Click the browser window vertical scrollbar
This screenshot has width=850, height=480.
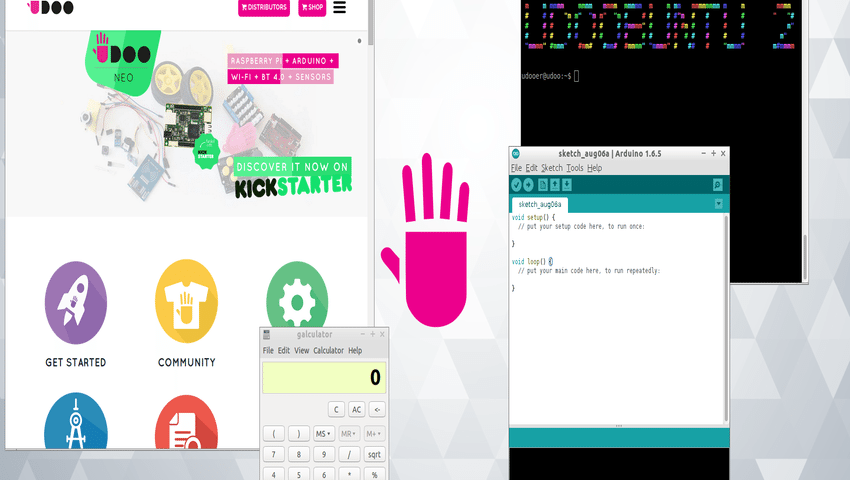(x=371, y=22)
